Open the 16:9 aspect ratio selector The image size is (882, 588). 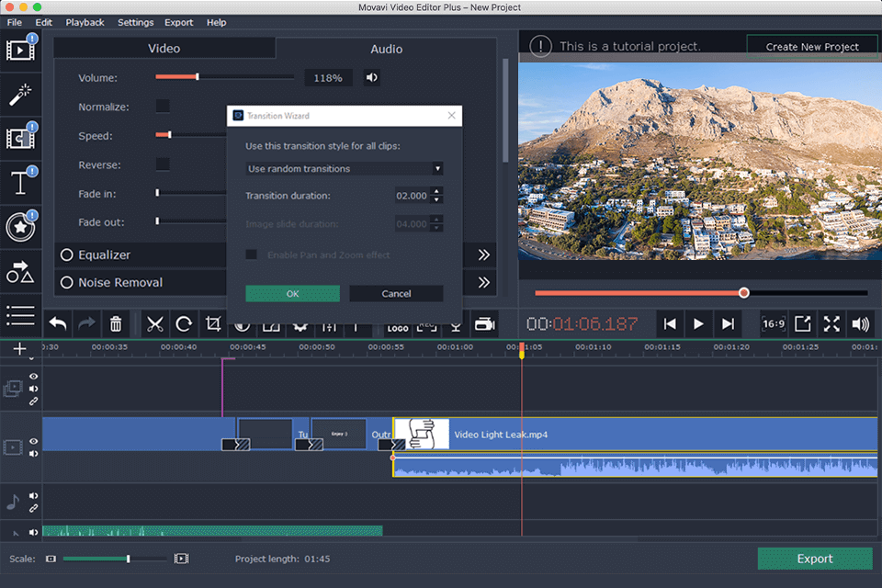pyautogui.click(x=773, y=323)
